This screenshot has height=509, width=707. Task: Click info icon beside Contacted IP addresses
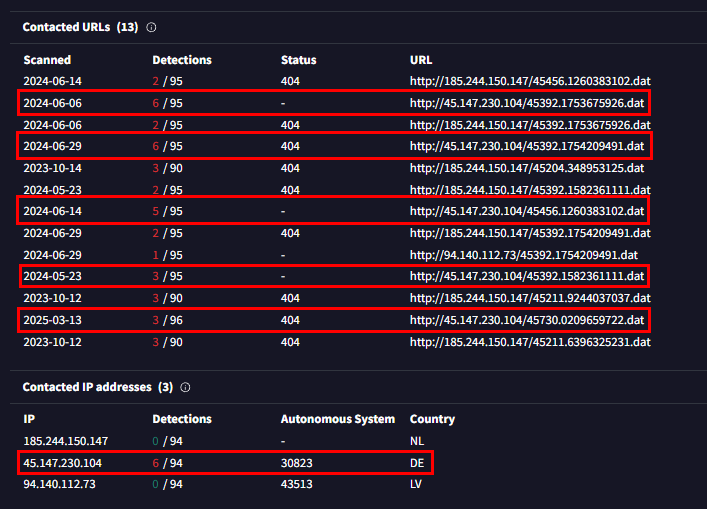coord(185,387)
